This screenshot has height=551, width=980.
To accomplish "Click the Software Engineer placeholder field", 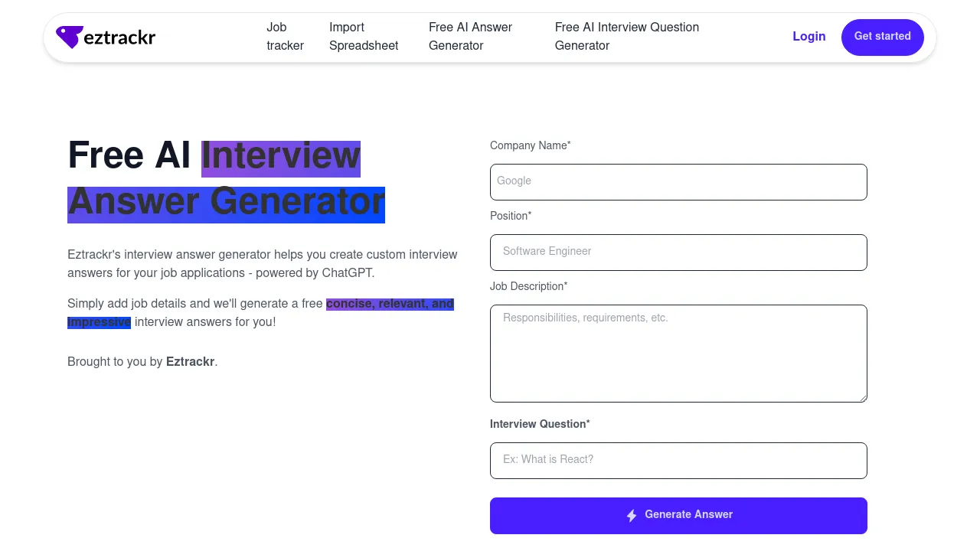I will (678, 253).
